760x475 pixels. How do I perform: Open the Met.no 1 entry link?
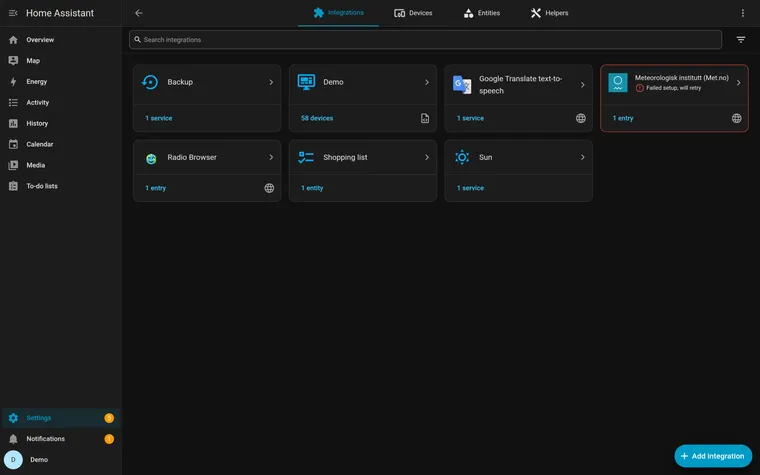(623, 118)
